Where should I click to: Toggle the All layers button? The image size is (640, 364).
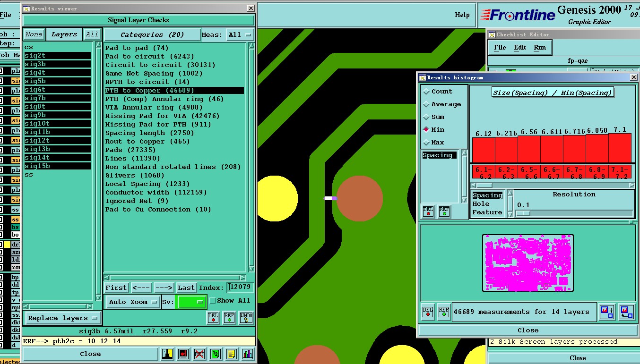pyautogui.click(x=92, y=34)
